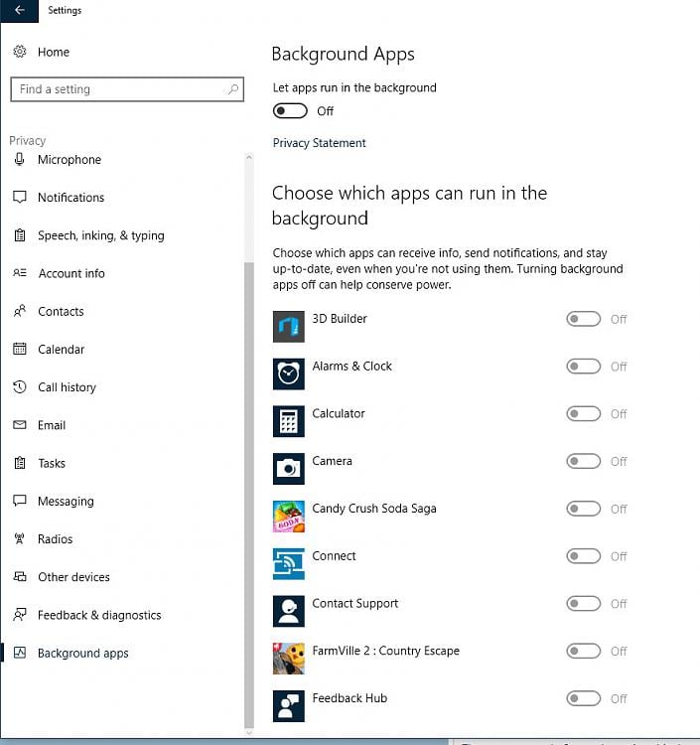The image size is (700, 745).
Task: Click the Connect app icon
Action: (288, 564)
